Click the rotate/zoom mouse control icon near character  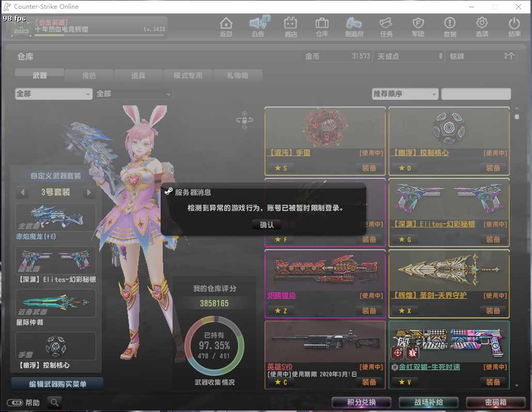(x=244, y=120)
